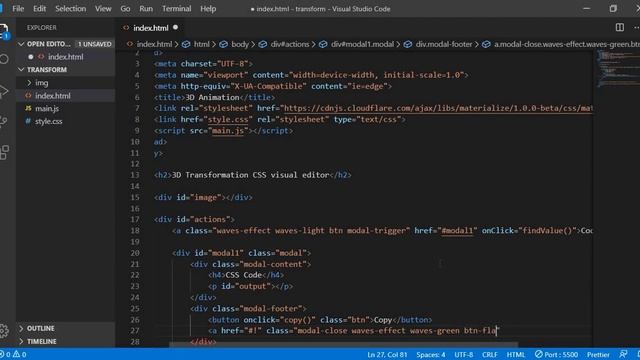
Task: Follow the #modal1 href link on line 18
Action: (x=457, y=231)
